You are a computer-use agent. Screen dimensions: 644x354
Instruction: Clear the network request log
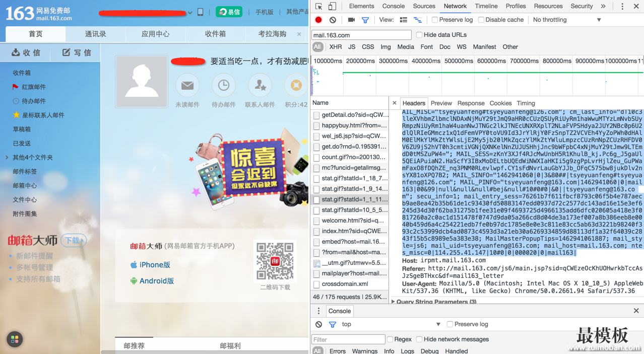[x=333, y=20]
